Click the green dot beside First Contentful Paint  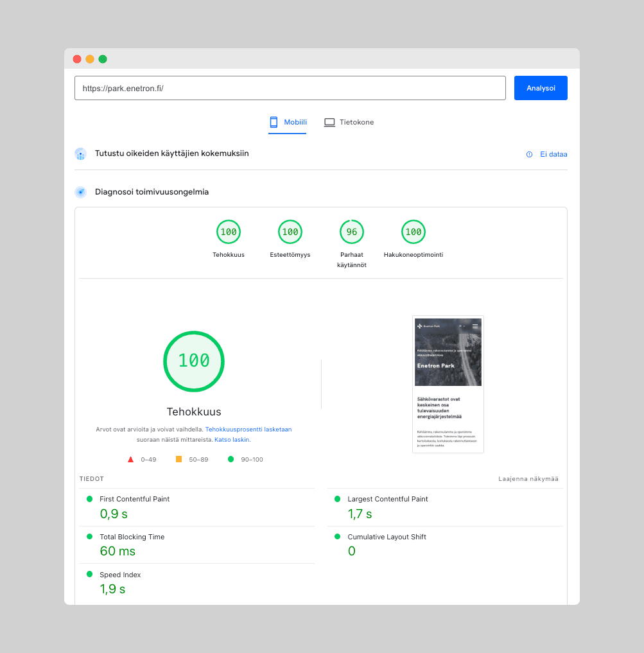(x=89, y=498)
